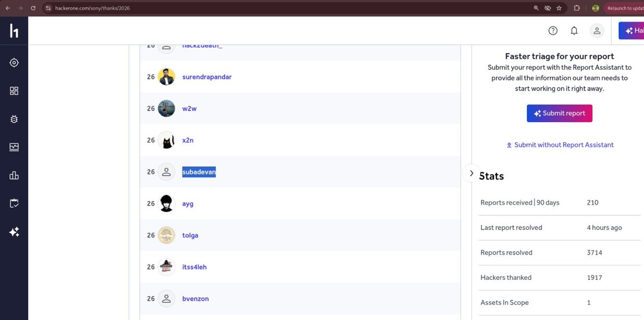Click x2n's black cat avatar
Image resolution: width=644 pixels, height=320 pixels.
tap(166, 140)
